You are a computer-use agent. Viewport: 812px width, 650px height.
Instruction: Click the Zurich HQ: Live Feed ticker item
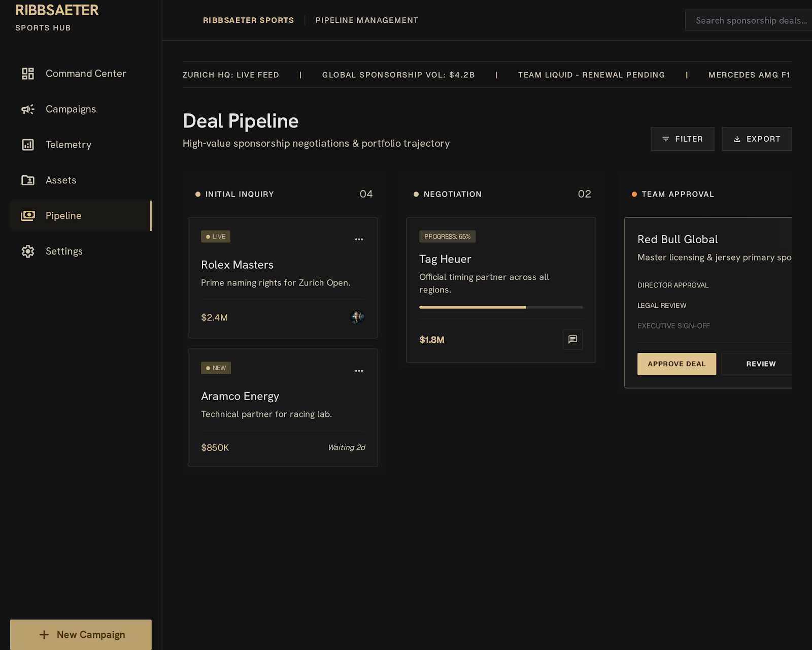coord(231,75)
